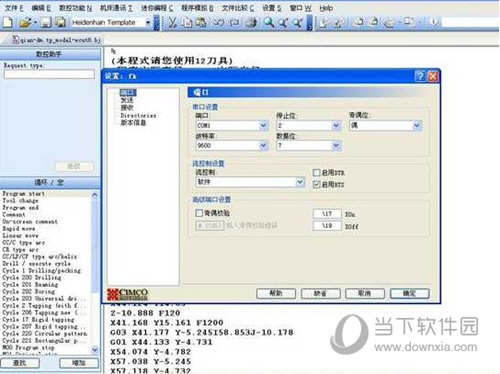Click the Request type input field
This screenshot has height=374, width=500.
point(49,74)
